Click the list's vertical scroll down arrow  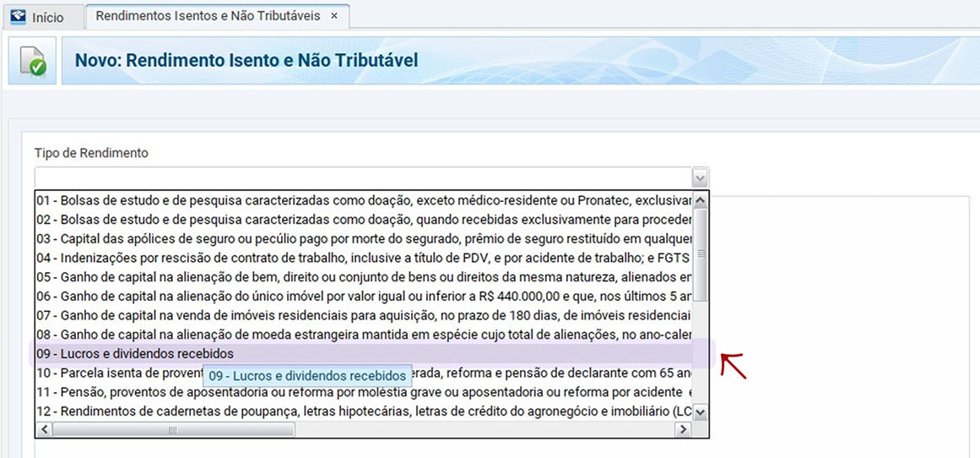click(x=700, y=412)
